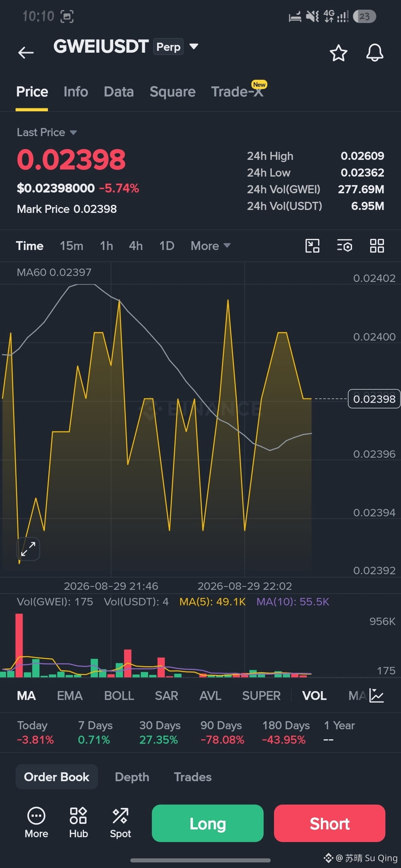
Task: Open price alert bell icon
Action: 375,53
